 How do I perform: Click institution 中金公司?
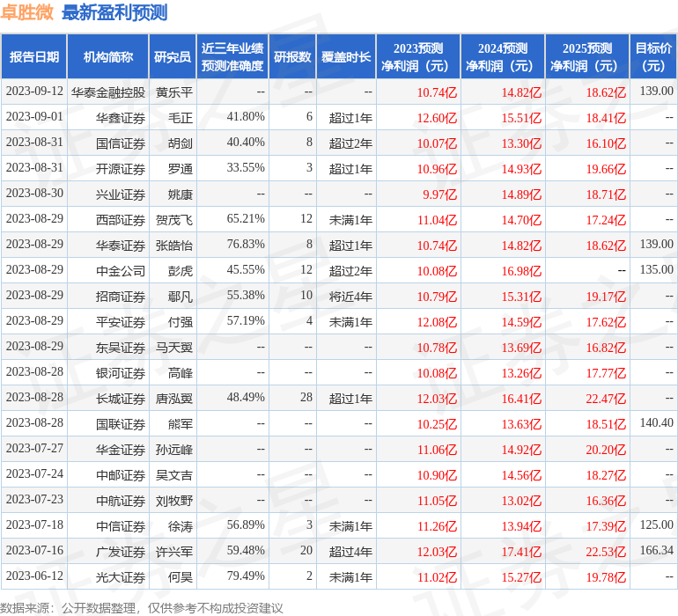121,271
